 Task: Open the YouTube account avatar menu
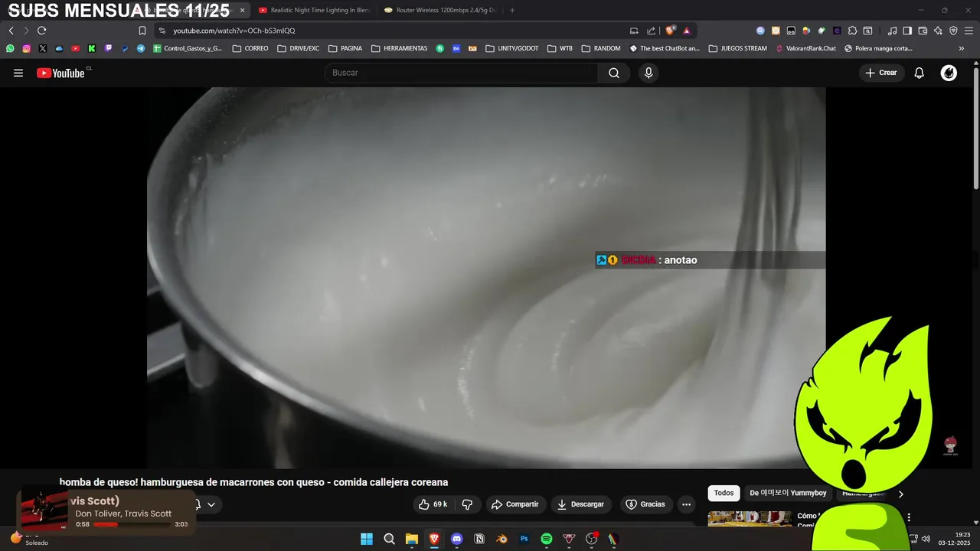[x=949, y=73]
